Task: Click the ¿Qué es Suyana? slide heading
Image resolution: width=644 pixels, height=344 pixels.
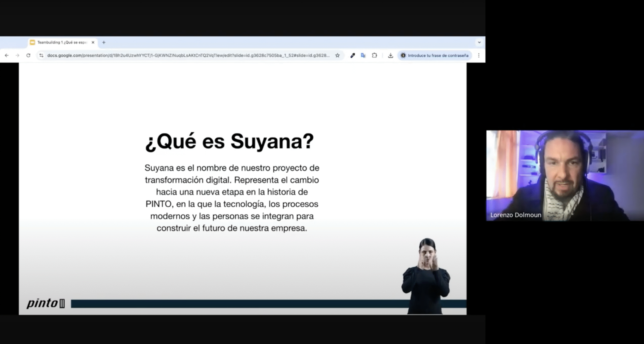Action: (x=229, y=142)
